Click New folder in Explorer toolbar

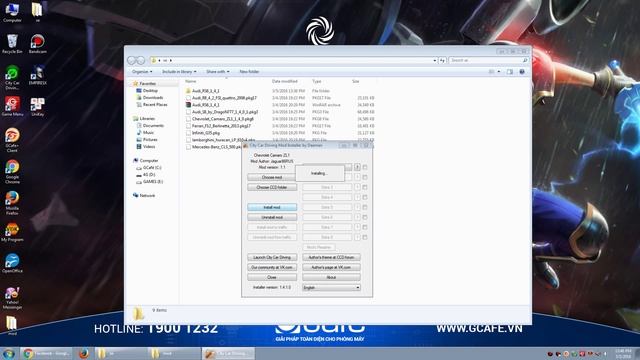pyautogui.click(x=249, y=72)
